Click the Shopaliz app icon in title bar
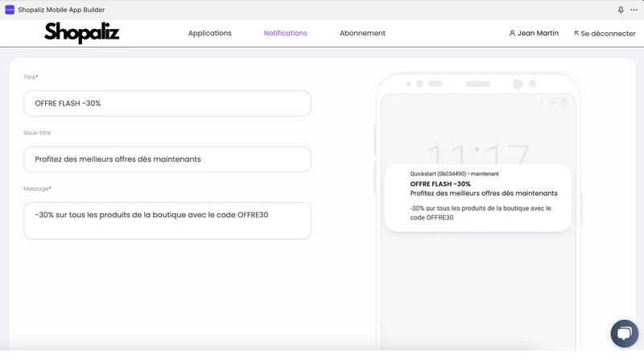This screenshot has width=644, height=362. pos(10,10)
